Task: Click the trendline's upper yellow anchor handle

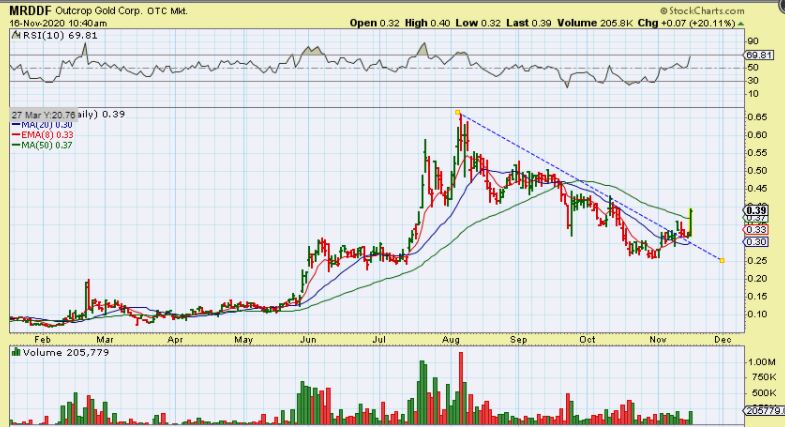Action: pos(458,112)
